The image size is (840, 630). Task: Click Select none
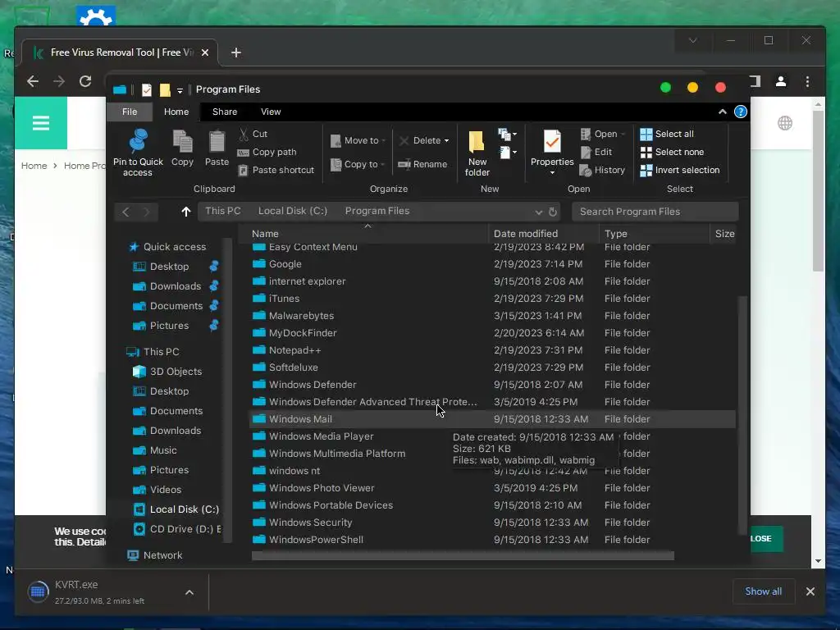click(673, 152)
